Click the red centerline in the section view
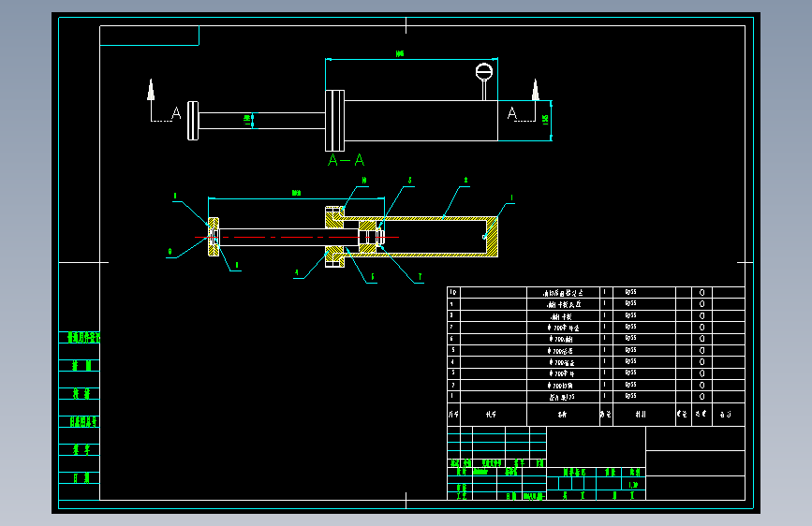Viewport: 812px width, 526px height. coord(297,237)
